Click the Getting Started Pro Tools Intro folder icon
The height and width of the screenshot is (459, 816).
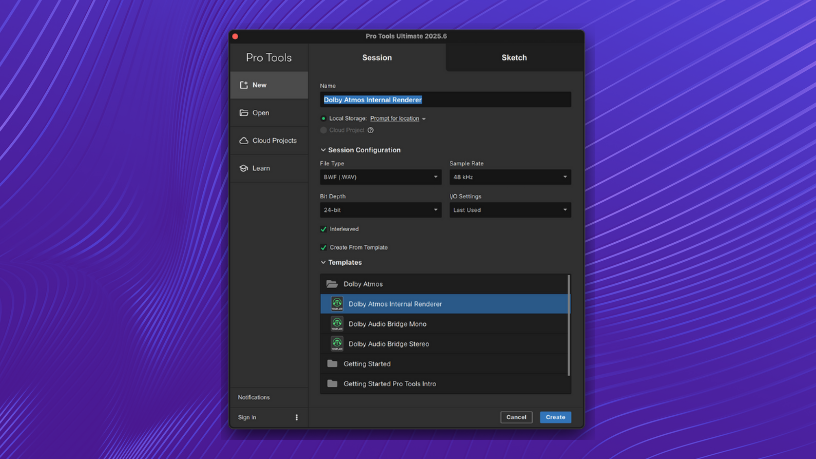click(332, 384)
